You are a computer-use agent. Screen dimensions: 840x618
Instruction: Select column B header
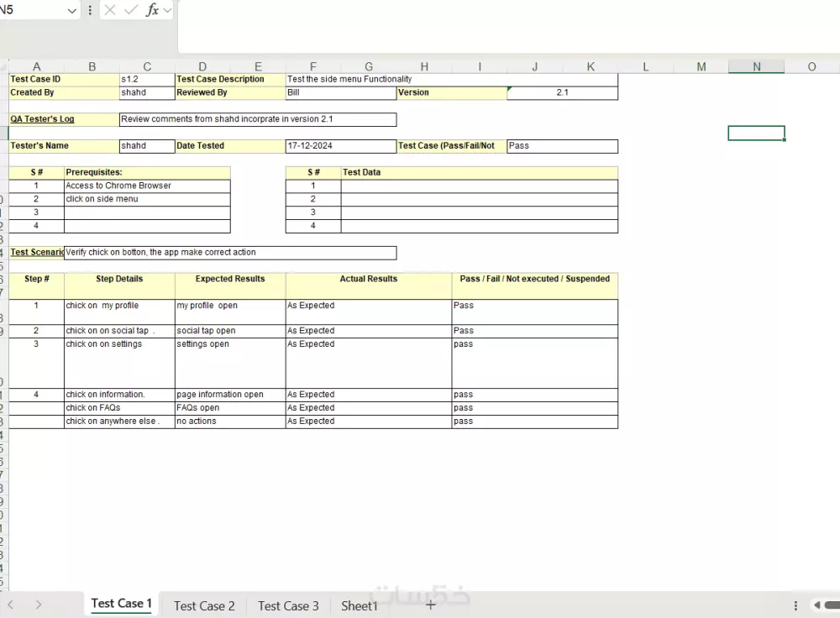tap(92, 66)
